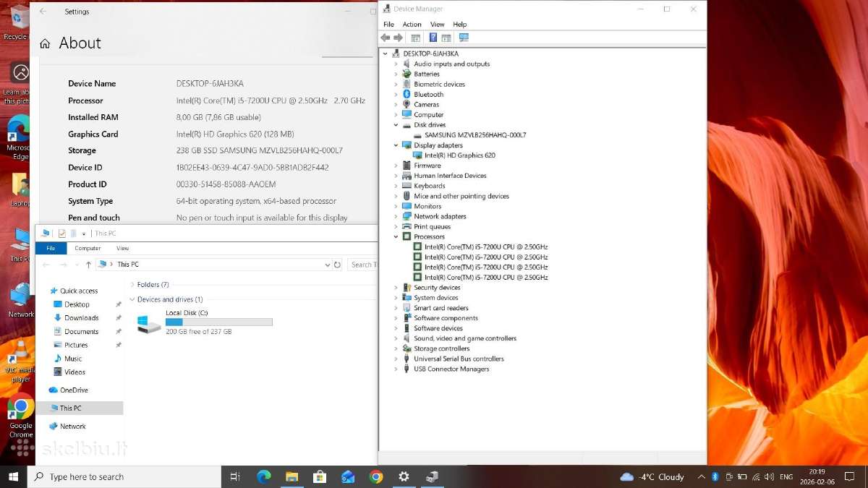Viewport: 868px width, 488px height.
Task: Open Google Chrome from the taskbar
Action: tap(376, 476)
